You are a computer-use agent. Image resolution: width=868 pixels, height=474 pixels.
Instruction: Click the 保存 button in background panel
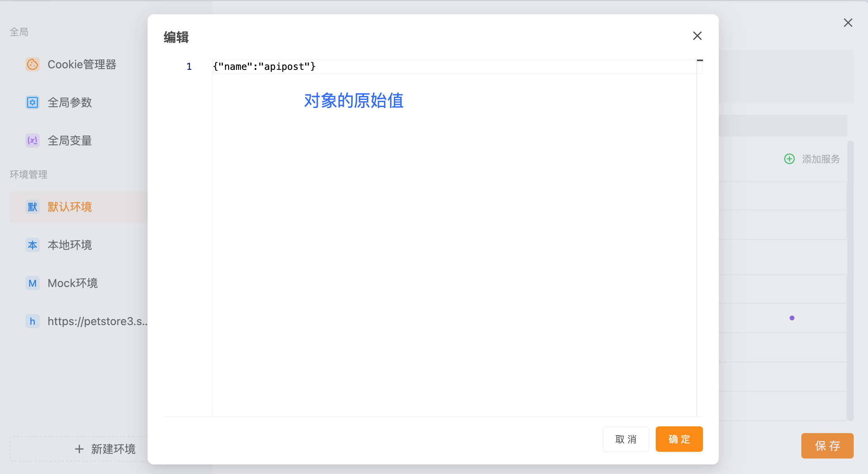tap(827, 446)
